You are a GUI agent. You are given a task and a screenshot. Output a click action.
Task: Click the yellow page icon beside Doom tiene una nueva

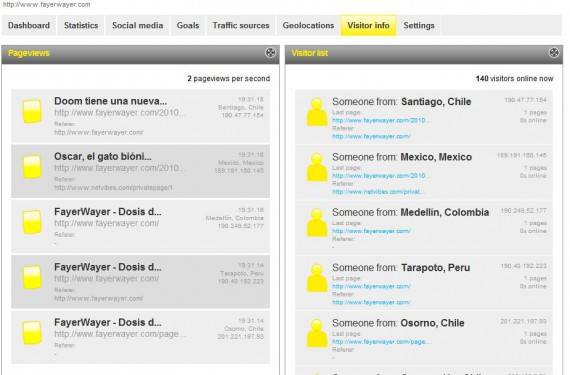tap(32, 111)
